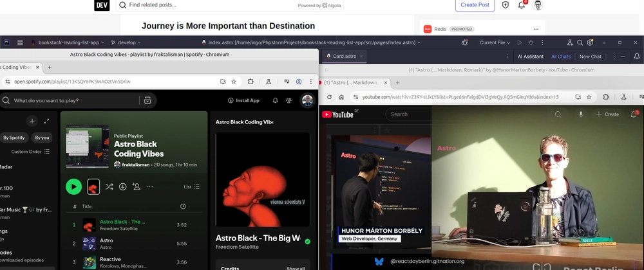
Task: Focus the YouTube Search field
Action: pyautogui.click(x=409, y=114)
